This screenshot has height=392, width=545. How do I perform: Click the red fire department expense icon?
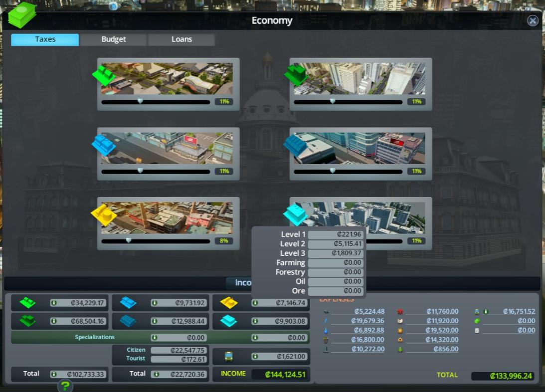click(399, 311)
